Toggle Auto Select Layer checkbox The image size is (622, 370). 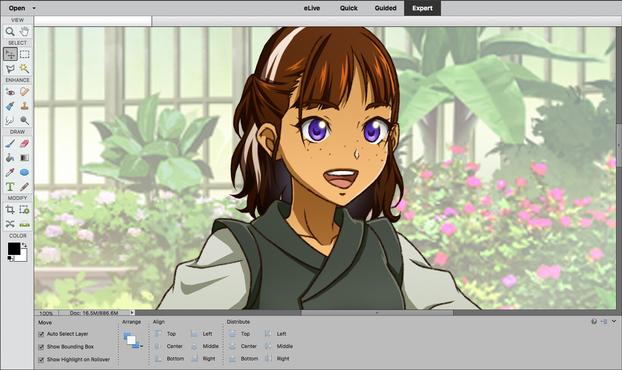[41, 334]
